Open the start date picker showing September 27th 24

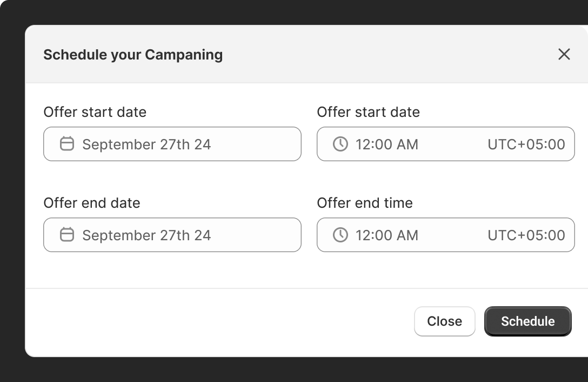click(172, 144)
